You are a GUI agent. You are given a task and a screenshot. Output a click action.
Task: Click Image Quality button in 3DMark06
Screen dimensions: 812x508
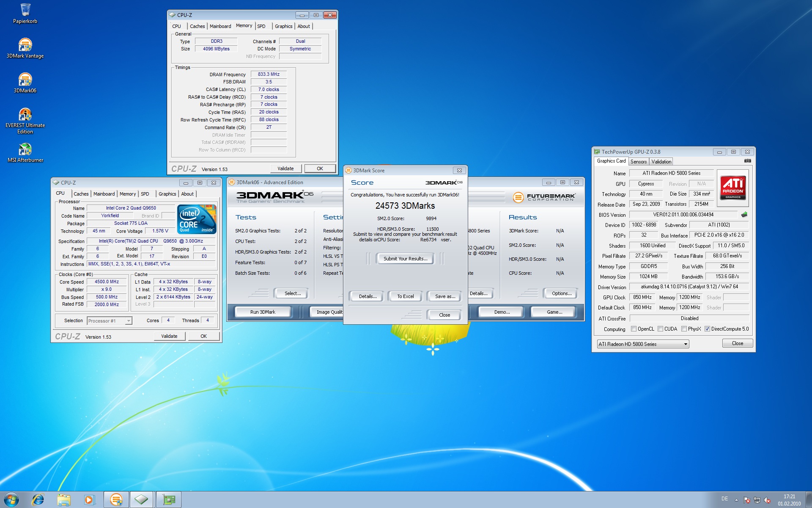coord(327,312)
